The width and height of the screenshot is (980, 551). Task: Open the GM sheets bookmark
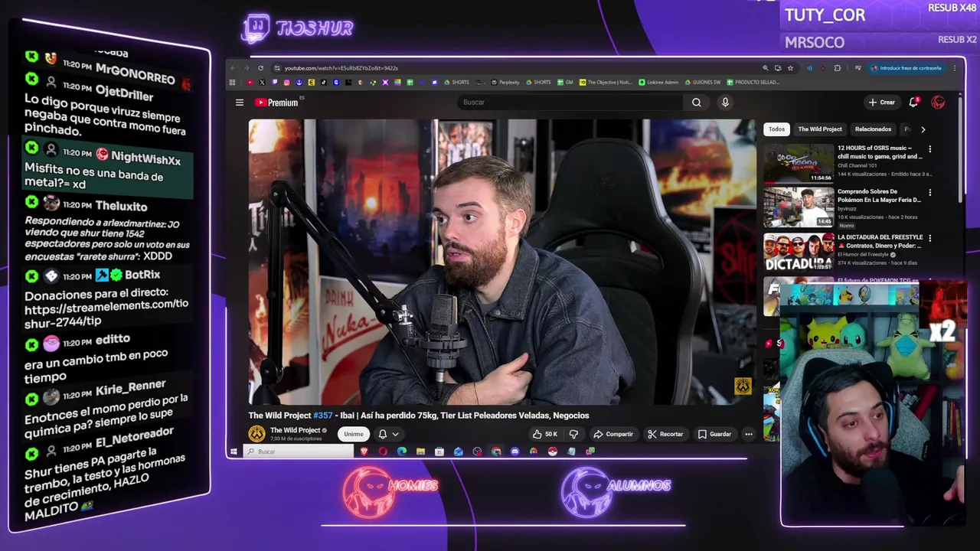pyautogui.click(x=565, y=83)
